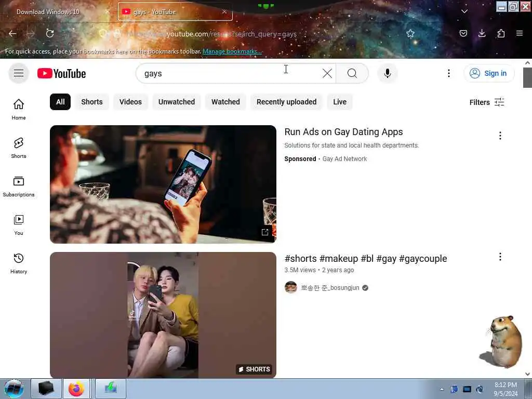Start voice search with microphone
532x399 pixels.
(x=388, y=73)
